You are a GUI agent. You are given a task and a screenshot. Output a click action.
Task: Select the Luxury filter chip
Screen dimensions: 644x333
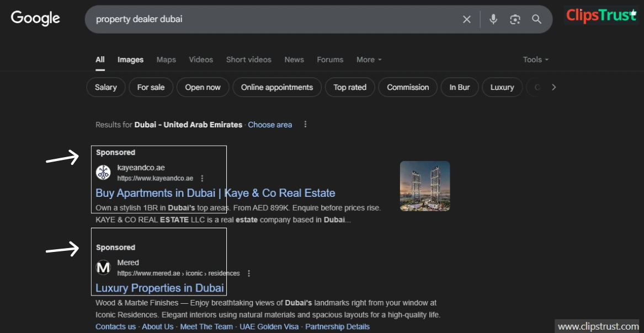coord(502,87)
